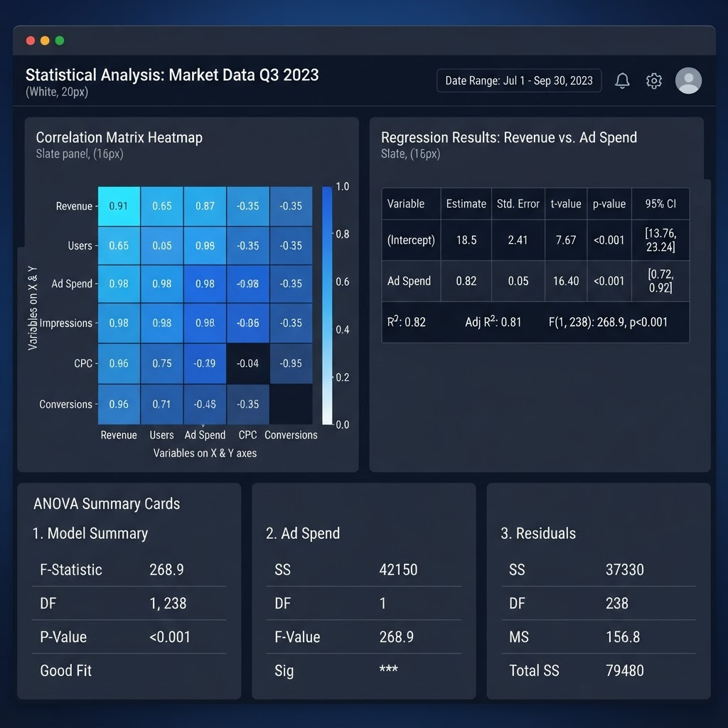
Task: Click the Total SS value "79480"
Action: (625, 670)
